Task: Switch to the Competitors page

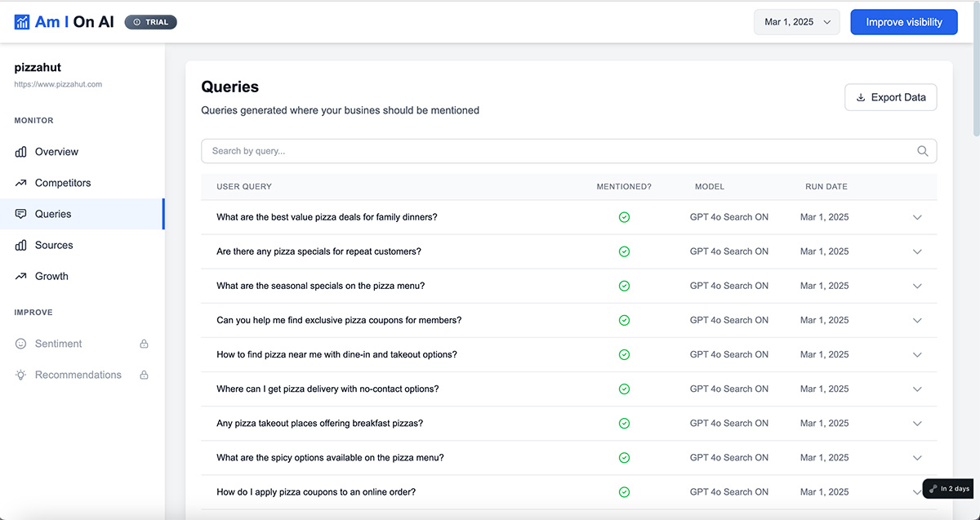Action: [x=63, y=183]
